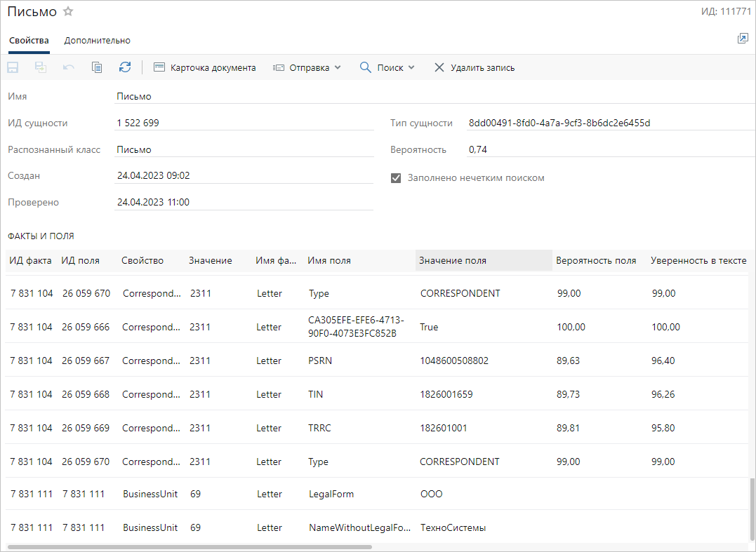Click the save and close icon

tap(41, 67)
